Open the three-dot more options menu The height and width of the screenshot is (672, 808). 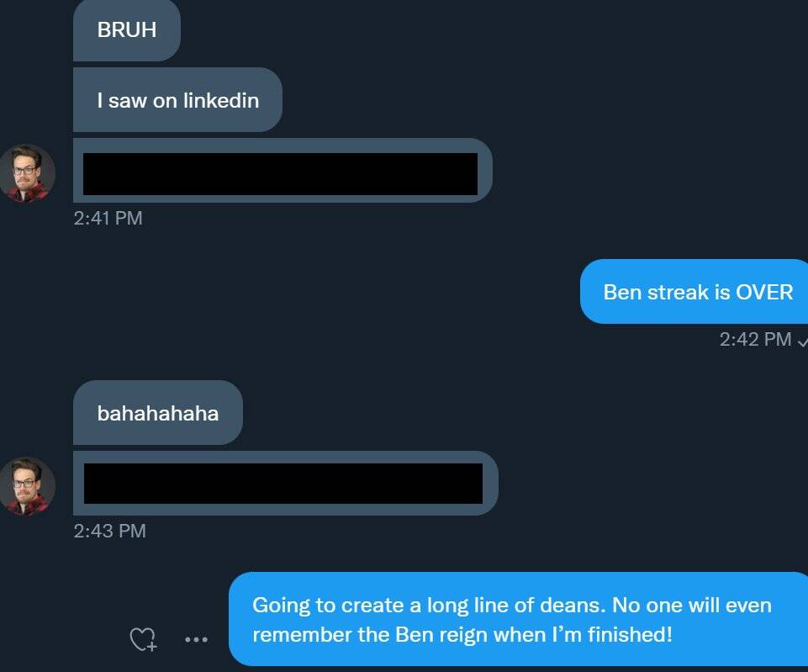(x=197, y=639)
